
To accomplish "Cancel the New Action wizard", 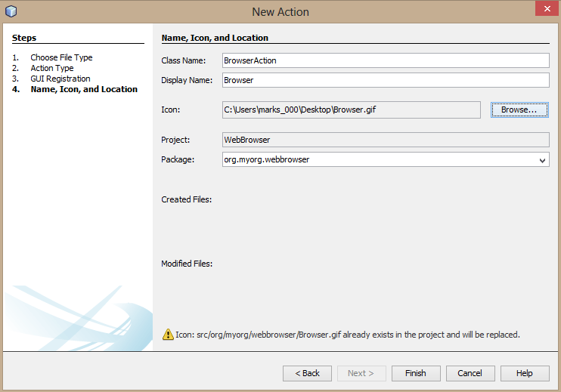I will point(470,373).
